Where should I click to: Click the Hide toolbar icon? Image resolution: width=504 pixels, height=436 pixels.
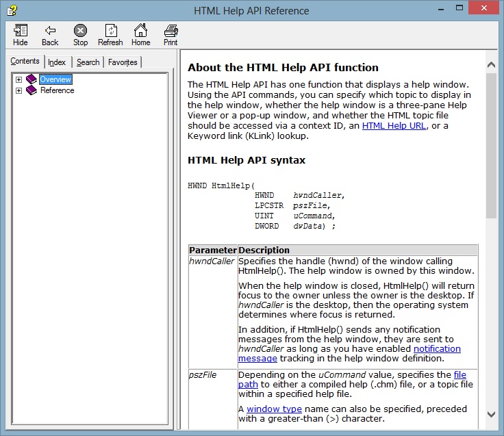(x=21, y=35)
